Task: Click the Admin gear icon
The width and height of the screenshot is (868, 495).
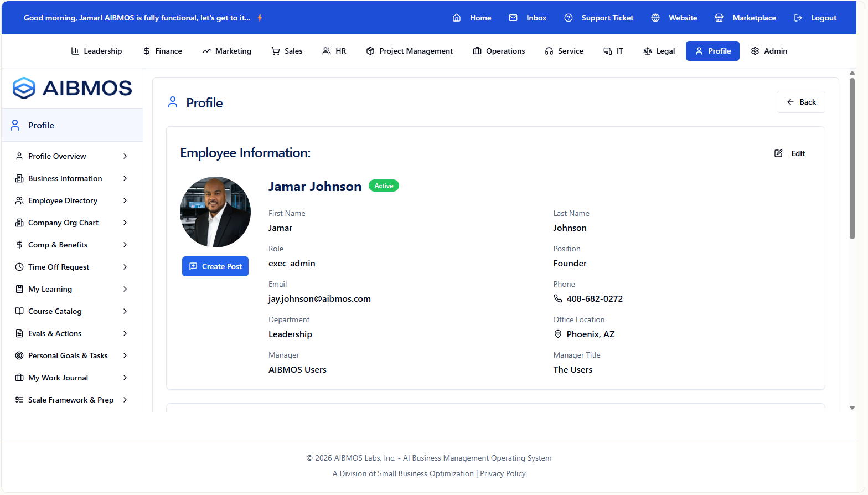Action: tap(755, 51)
